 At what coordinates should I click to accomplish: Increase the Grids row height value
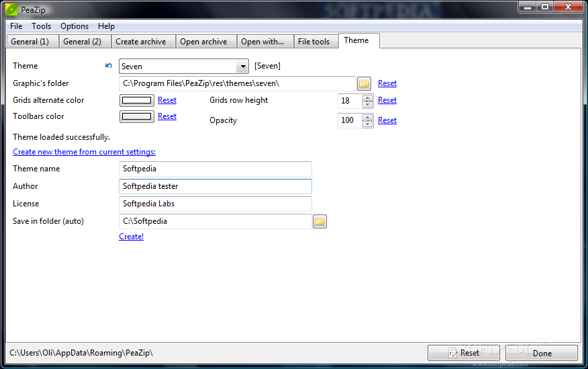point(368,97)
